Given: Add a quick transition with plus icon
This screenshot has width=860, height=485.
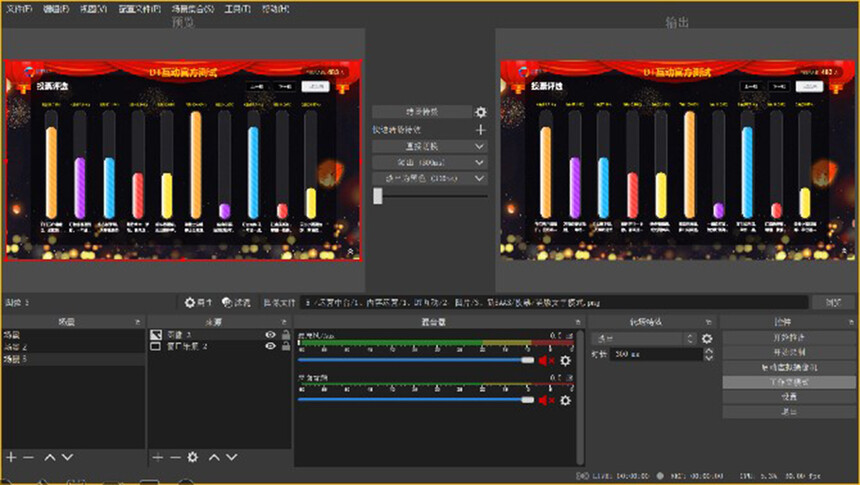Looking at the screenshot, I should (x=480, y=130).
